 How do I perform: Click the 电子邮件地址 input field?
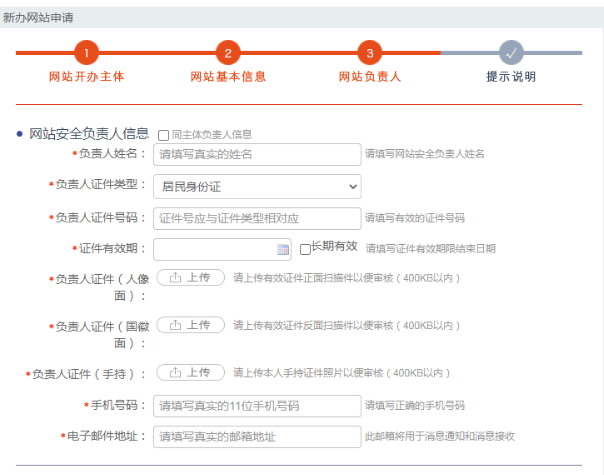pos(257,437)
